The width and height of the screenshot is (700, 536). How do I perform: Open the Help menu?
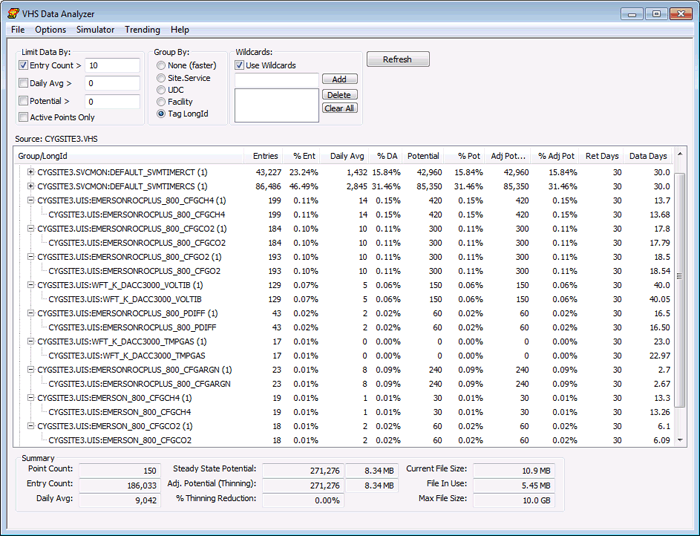(x=180, y=30)
